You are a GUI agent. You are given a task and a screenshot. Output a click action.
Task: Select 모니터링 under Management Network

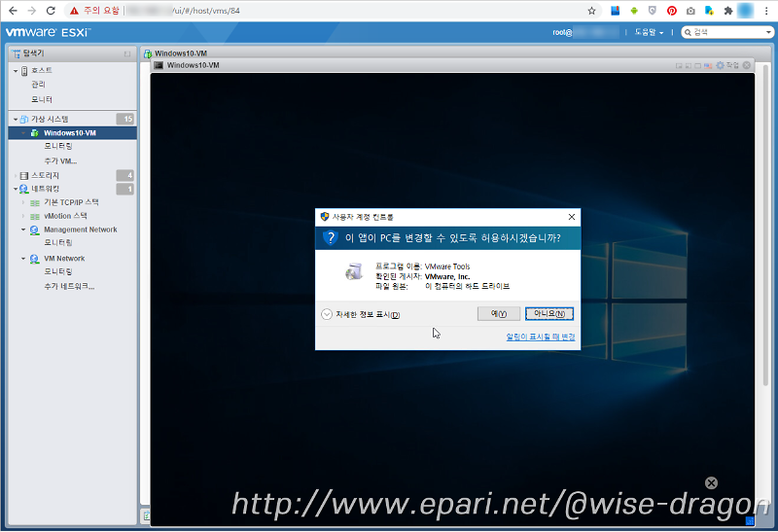point(58,243)
